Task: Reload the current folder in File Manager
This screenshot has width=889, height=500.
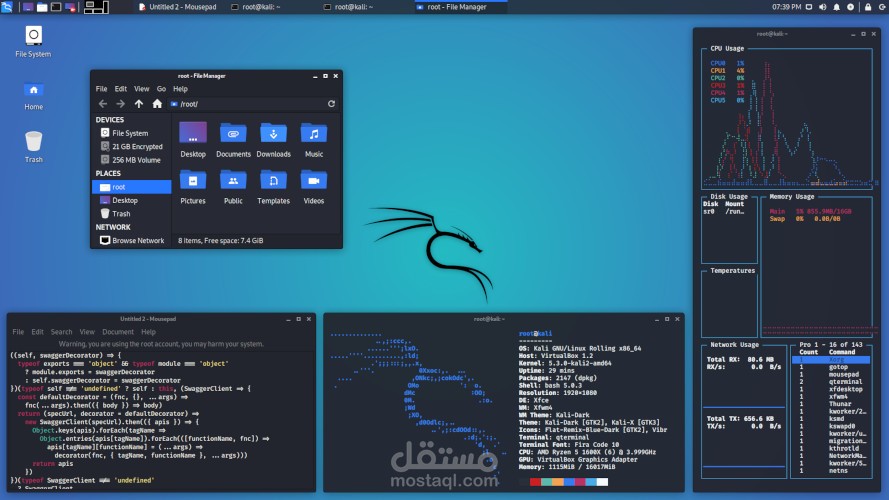Action: (331, 104)
